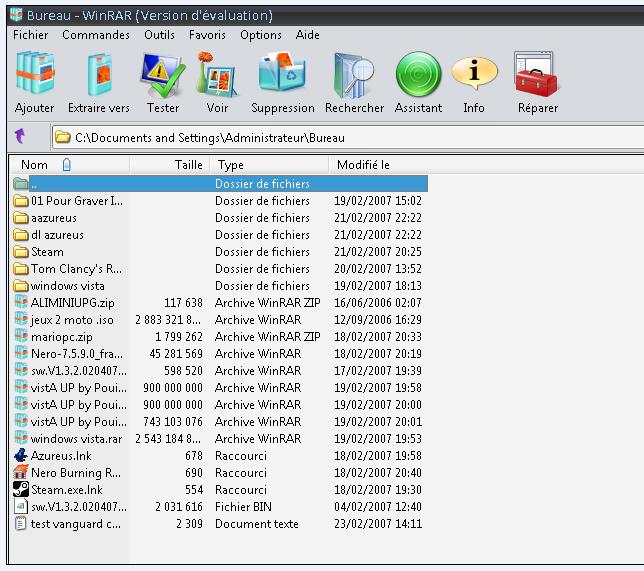Go up one folder with purple arrow
This screenshot has width=644, height=571.
click(x=20, y=136)
